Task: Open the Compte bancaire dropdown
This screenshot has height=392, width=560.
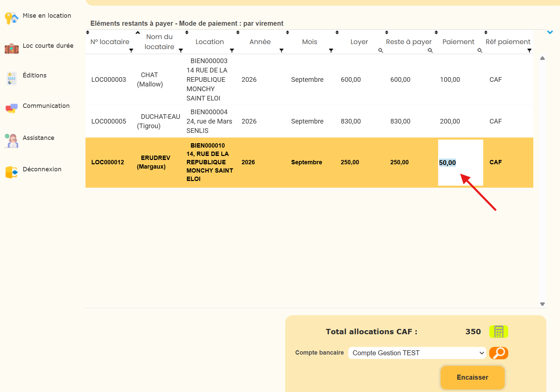Action: (417, 353)
